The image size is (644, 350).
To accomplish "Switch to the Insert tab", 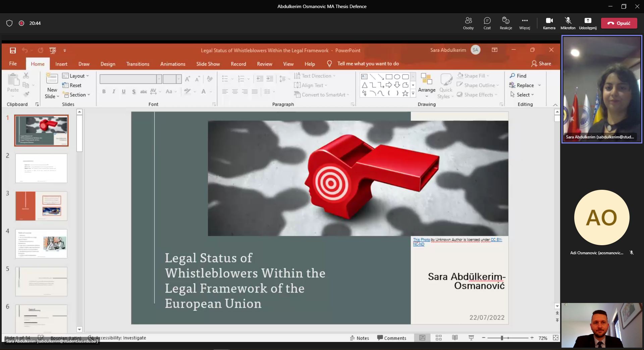I will (x=61, y=64).
